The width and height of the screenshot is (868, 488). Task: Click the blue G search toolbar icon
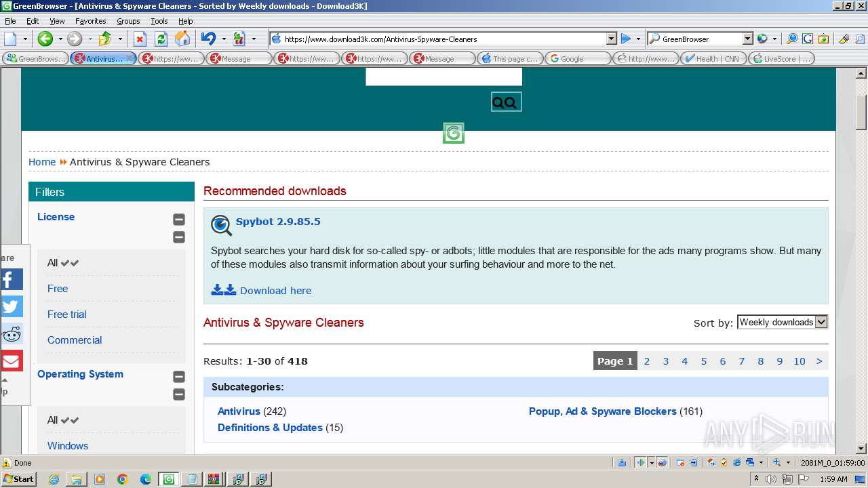click(808, 39)
